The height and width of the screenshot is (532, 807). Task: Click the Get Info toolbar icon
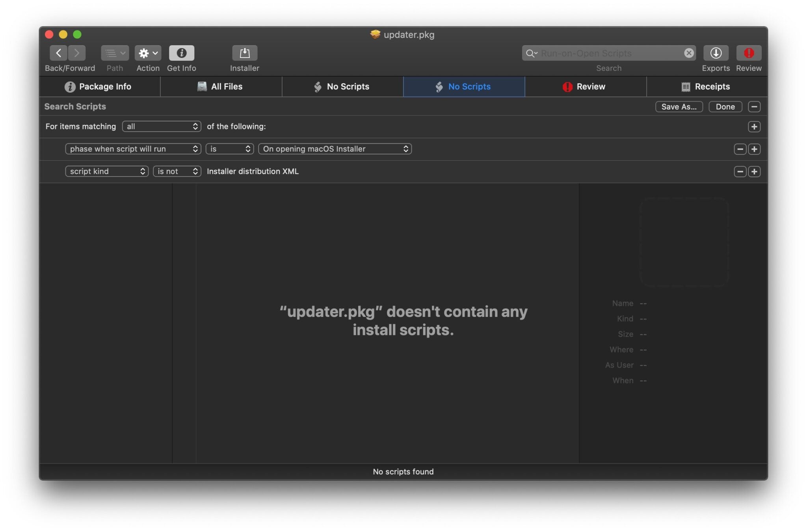coord(181,53)
